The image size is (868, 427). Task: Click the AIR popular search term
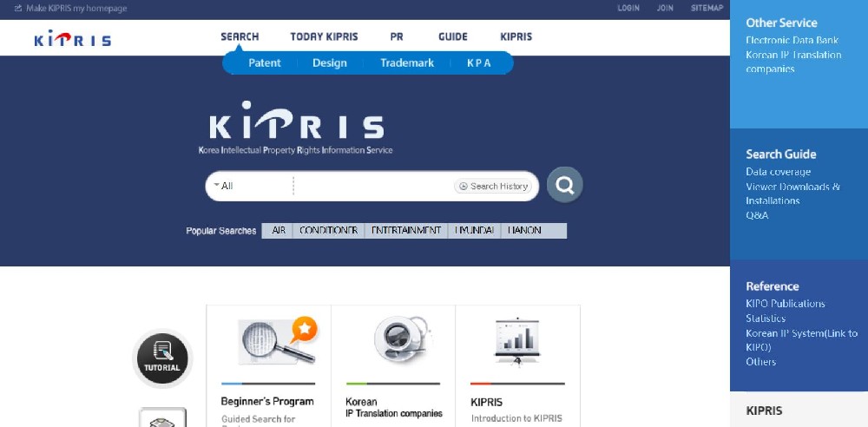coord(279,230)
